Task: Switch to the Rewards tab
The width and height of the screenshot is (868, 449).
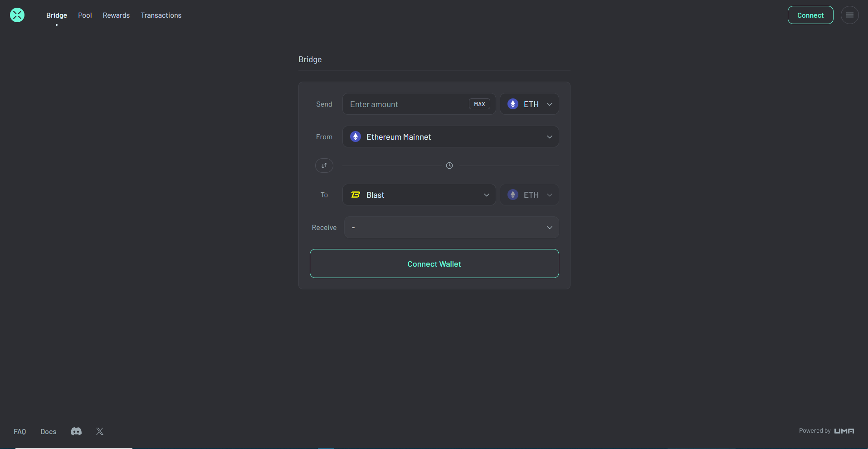Action: [116, 15]
